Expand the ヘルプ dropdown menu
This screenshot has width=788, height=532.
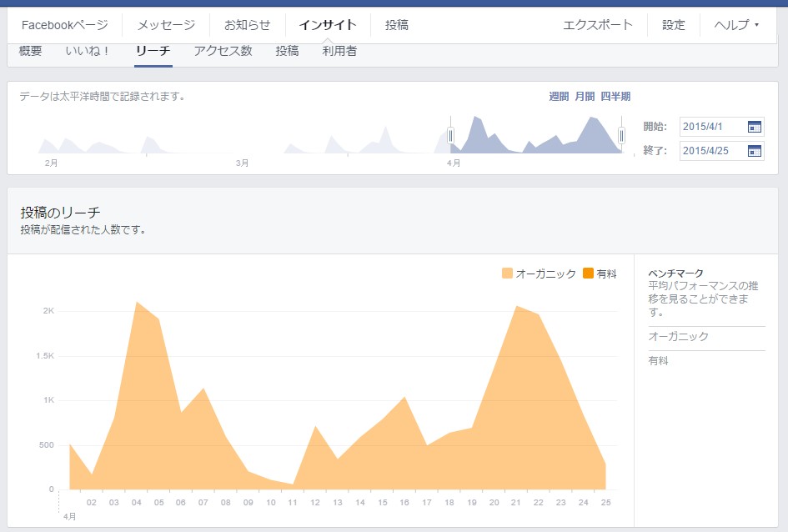click(x=734, y=25)
